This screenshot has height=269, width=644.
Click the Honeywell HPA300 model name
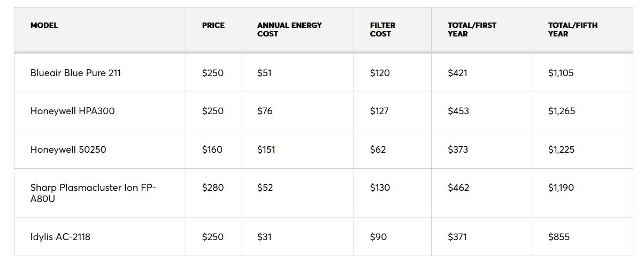pyautogui.click(x=72, y=111)
